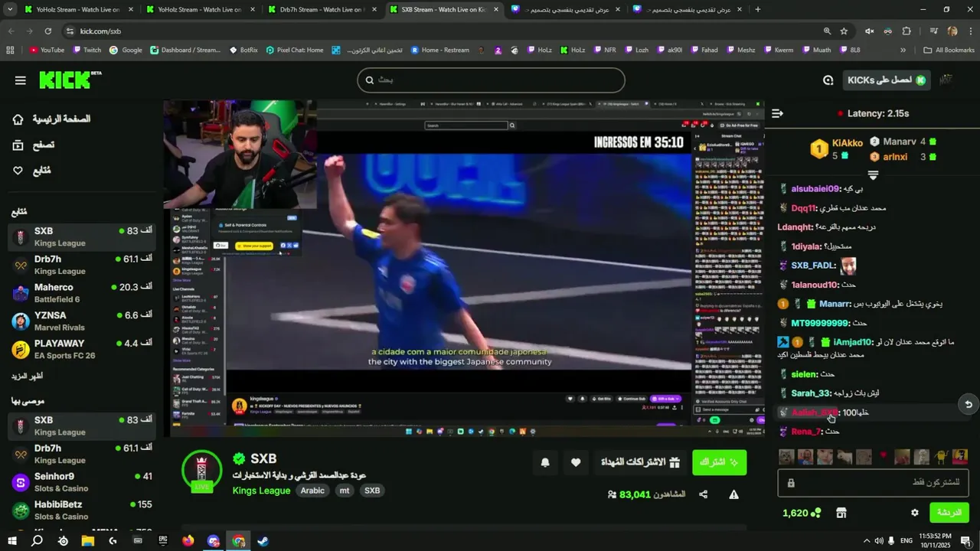This screenshot has width=980, height=551.
Task: Click the KiAkko top gifter entry
Action: click(x=837, y=148)
